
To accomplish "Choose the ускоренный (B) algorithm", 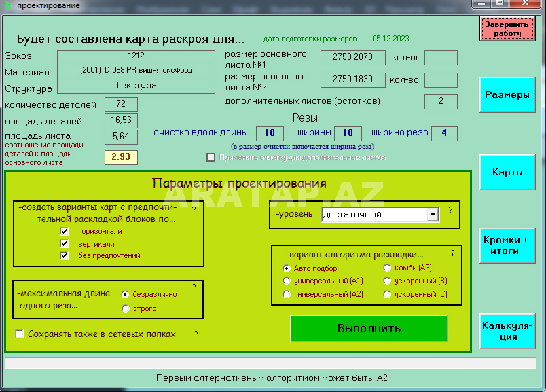I will point(387,281).
